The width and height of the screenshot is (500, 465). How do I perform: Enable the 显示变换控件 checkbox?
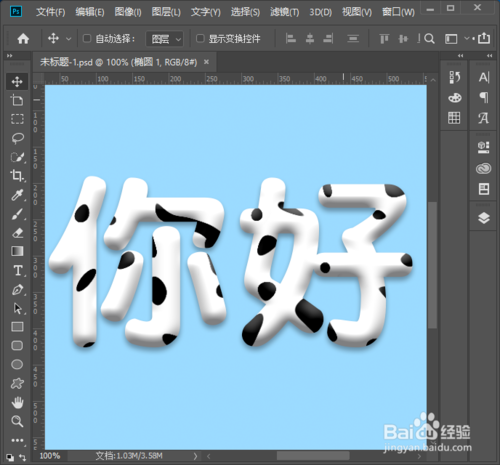(200, 39)
